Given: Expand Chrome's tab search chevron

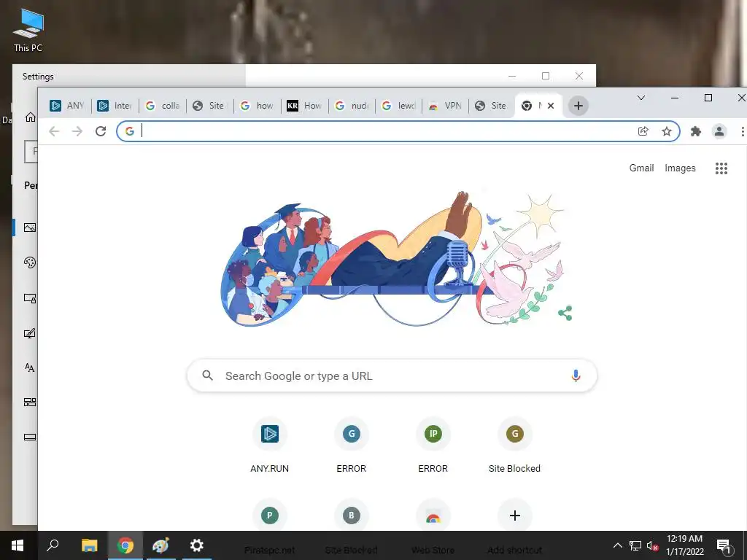Looking at the screenshot, I should (x=641, y=98).
